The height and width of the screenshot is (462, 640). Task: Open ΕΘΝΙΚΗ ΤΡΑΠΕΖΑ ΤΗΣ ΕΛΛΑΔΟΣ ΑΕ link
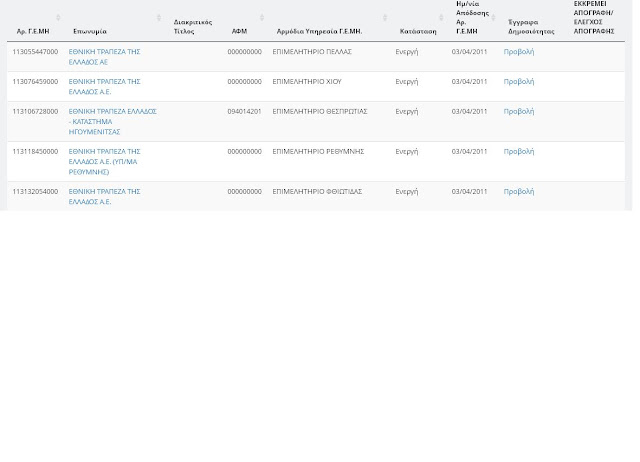(x=104, y=57)
